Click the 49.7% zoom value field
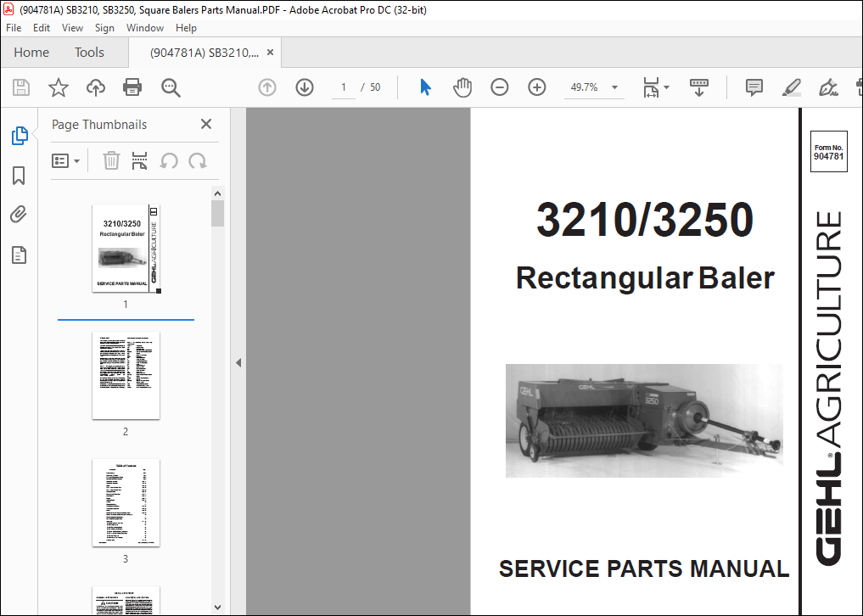The width and height of the screenshot is (863, 616). (584, 87)
